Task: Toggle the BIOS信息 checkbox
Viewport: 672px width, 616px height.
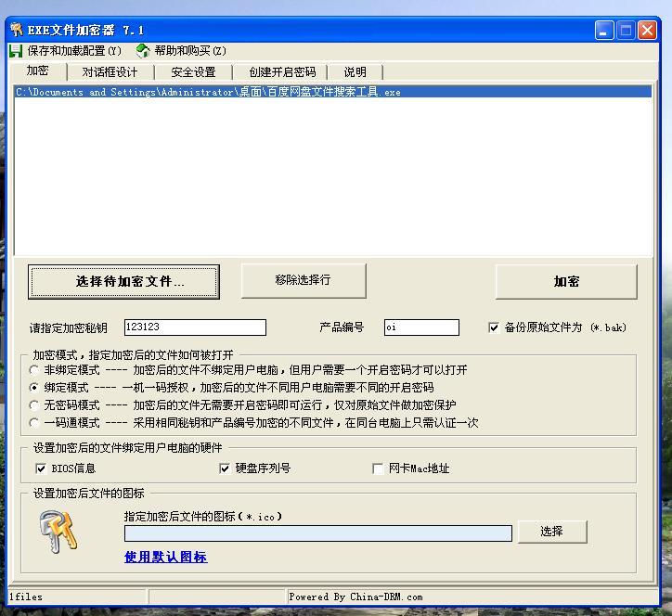Action: pos(41,468)
